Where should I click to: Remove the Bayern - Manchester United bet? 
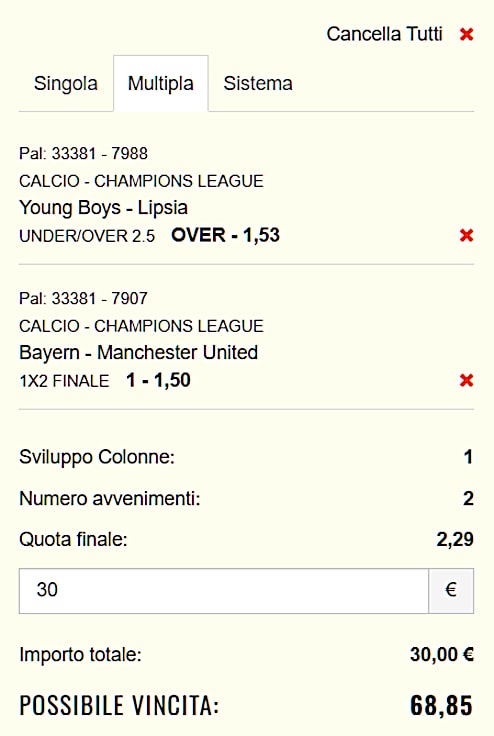pyautogui.click(x=466, y=380)
